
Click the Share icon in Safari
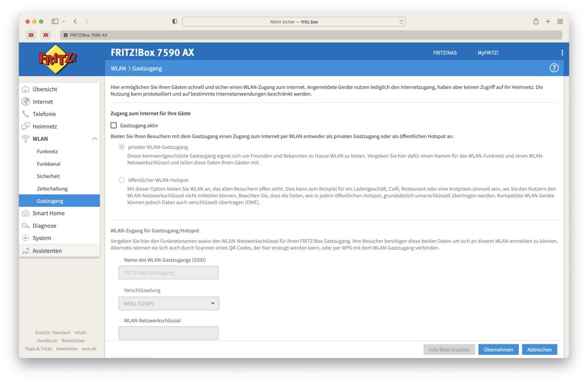tap(536, 21)
